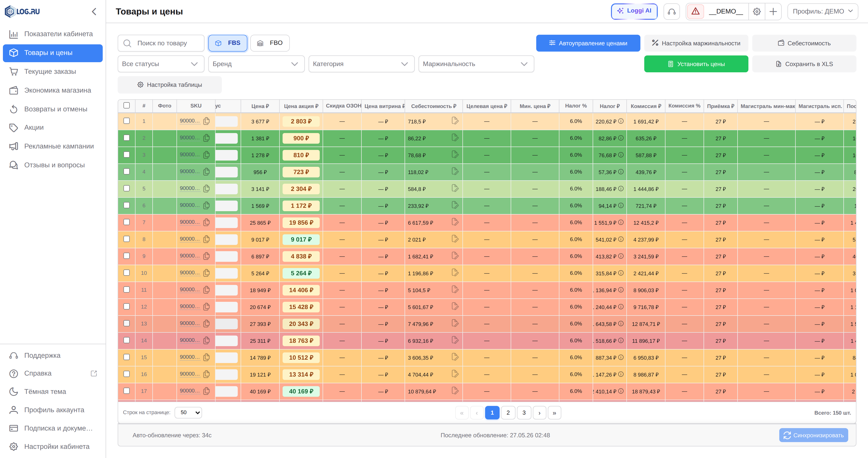
Task: Focus the Поиск по товару search field
Action: pos(161,43)
